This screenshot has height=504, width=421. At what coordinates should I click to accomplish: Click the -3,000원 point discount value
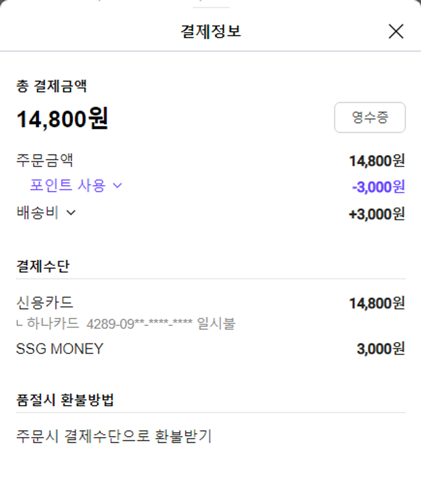click(378, 187)
